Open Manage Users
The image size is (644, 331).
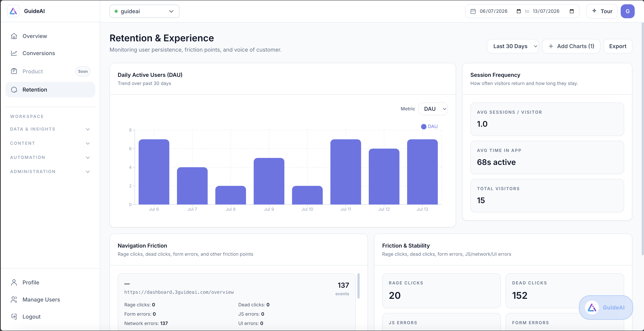coord(50,300)
